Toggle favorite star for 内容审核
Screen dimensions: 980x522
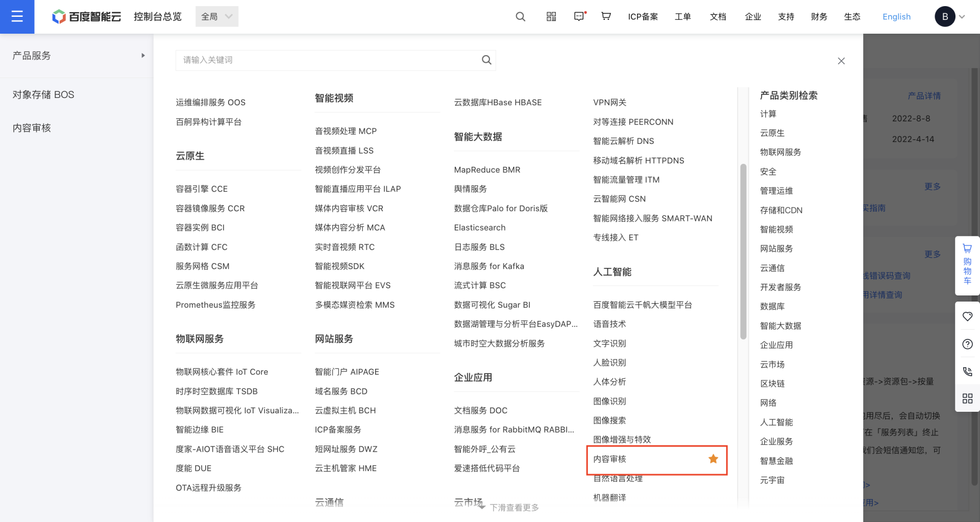click(713, 459)
